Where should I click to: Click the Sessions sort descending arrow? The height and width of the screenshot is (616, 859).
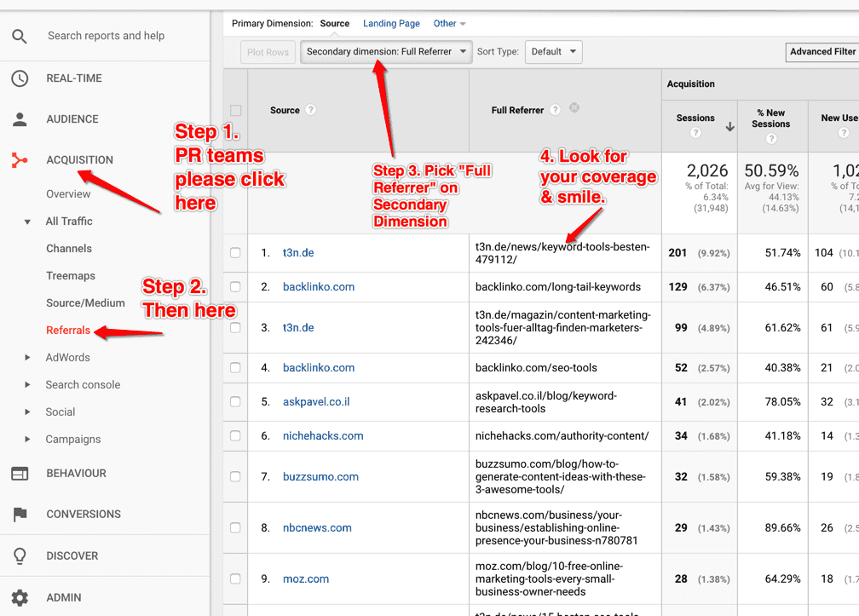pyautogui.click(x=729, y=126)
